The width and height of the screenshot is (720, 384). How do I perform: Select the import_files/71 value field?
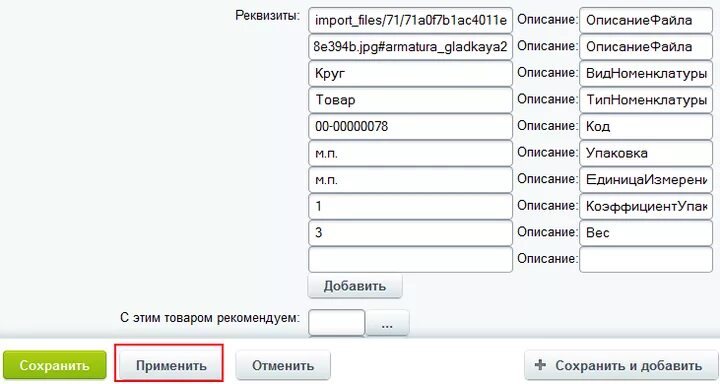coord(411,20)
